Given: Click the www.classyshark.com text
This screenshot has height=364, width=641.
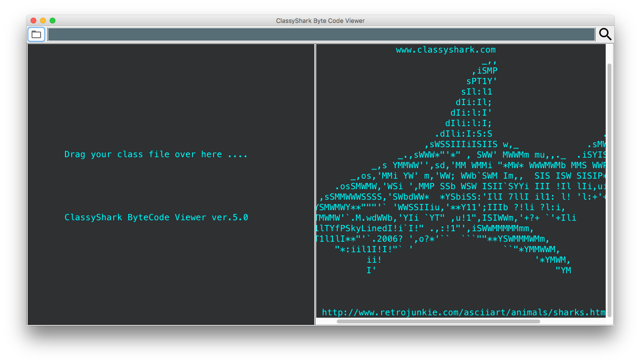Looking at the screenshot, I should click(446, 50).
